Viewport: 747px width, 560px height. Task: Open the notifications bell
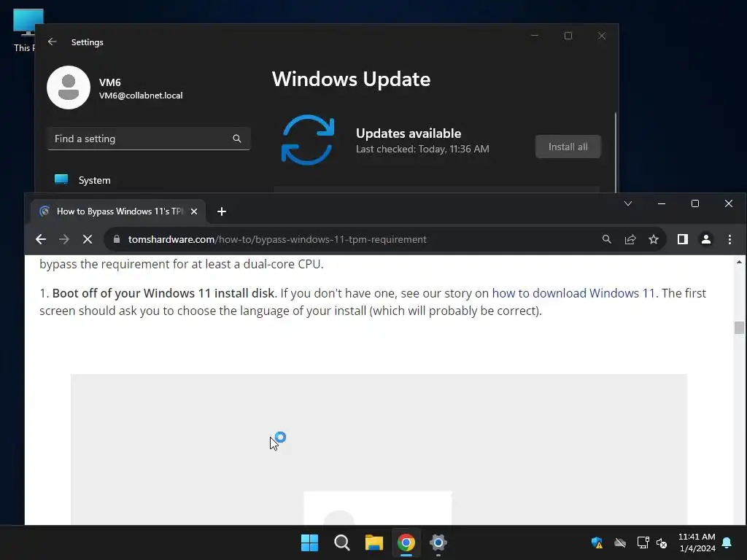[x=727, y=542]
